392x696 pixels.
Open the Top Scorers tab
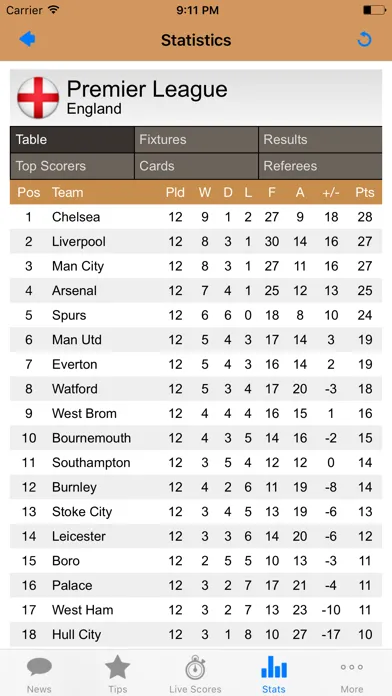(72, 166)
